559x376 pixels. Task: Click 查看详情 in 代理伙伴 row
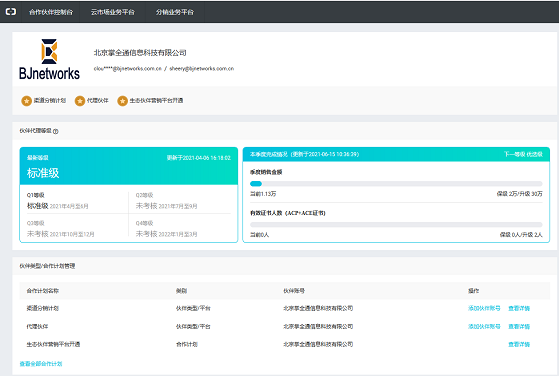tap(519, 326)
